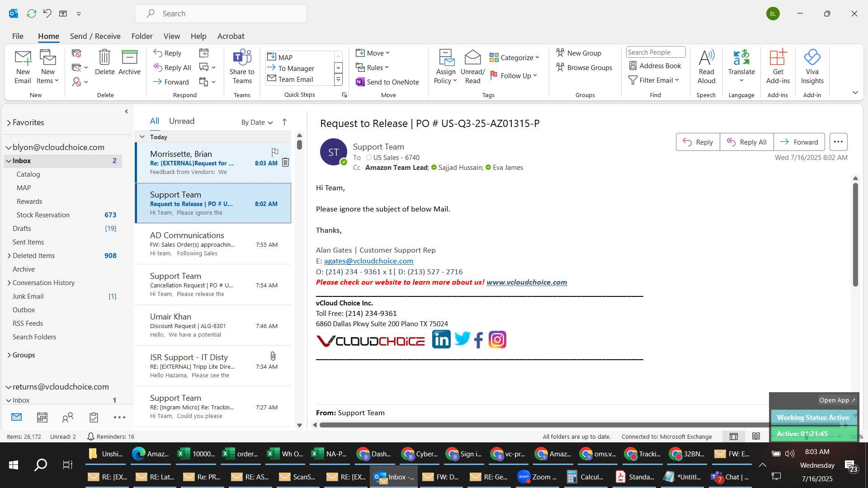This screenshot has width=868, height=488.
Task: Open the Categorize dropdown
Action: click(514, 57)
